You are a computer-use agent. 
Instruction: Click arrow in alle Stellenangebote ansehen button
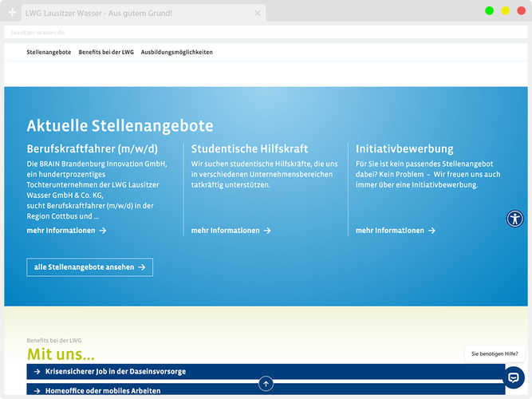pos(142,267)
